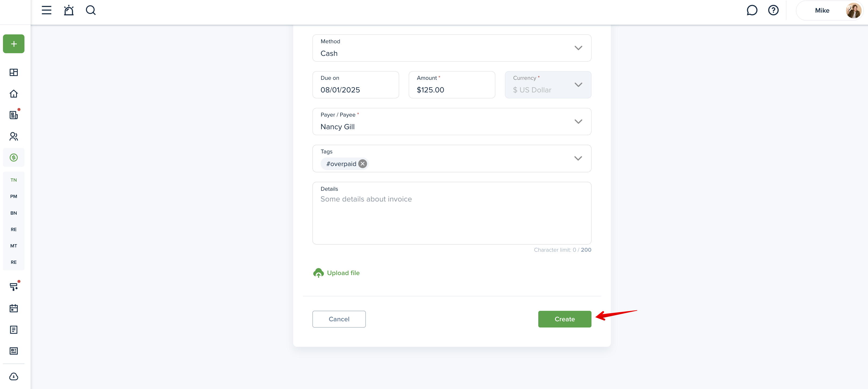868x389 pixels.
Task: Select the PM sidebar item
Action: [14, 196]
